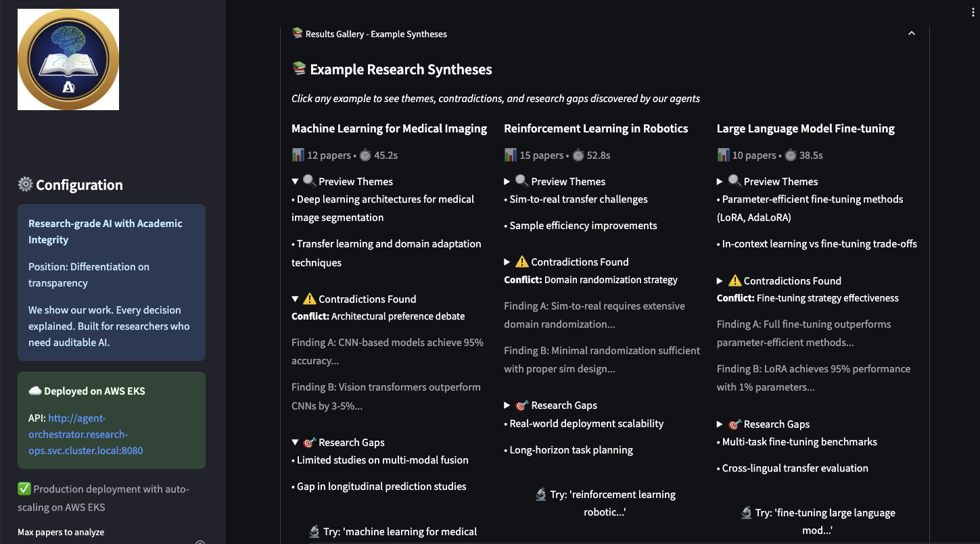Click books icon in Results Gallery header
This screenshot has height=544, width=980.
click(297, 34)
